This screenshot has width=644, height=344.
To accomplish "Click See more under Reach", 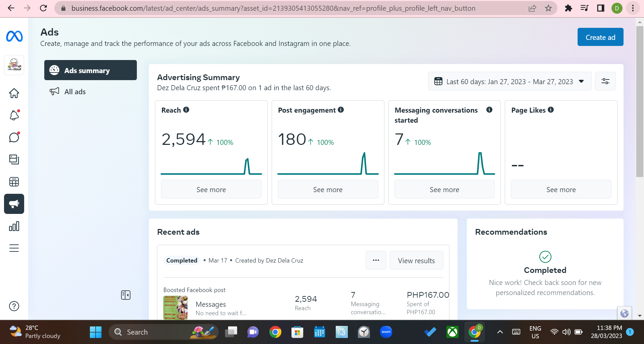I will (x=211, y=189).
